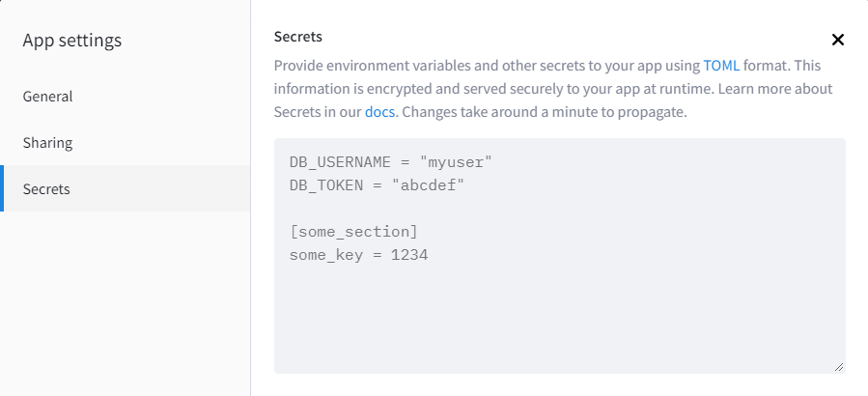Image resolution: width=868 pixels, height=396 pixels.
Task: Click inside the "myuser" value
Action: [456, 162]
